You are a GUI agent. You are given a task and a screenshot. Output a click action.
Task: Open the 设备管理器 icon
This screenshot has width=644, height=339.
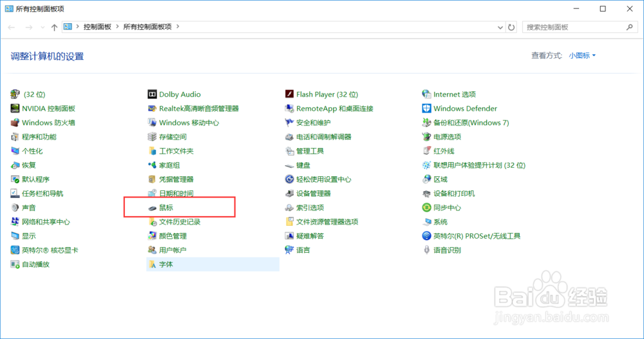tap(290, 194)
